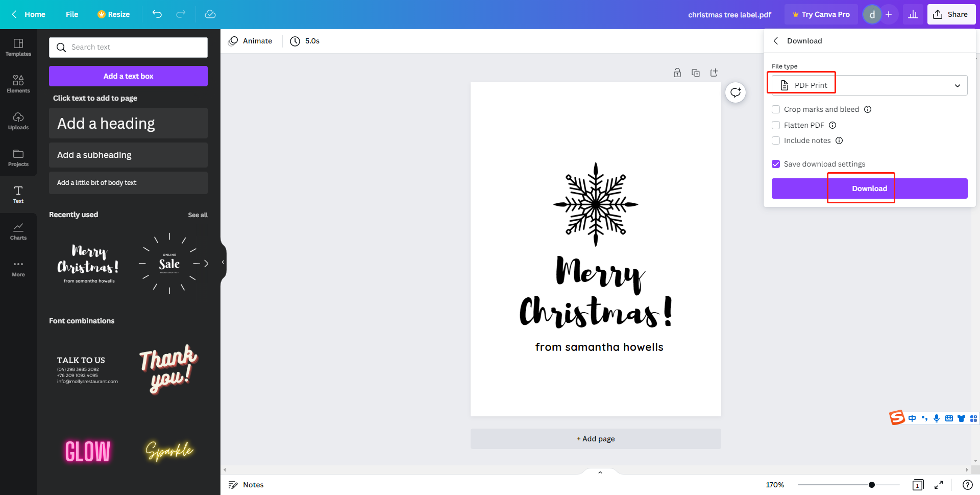Click the lock page icon above canvas
The height and width of the screenshot is (495, 980).
point(677,73)
